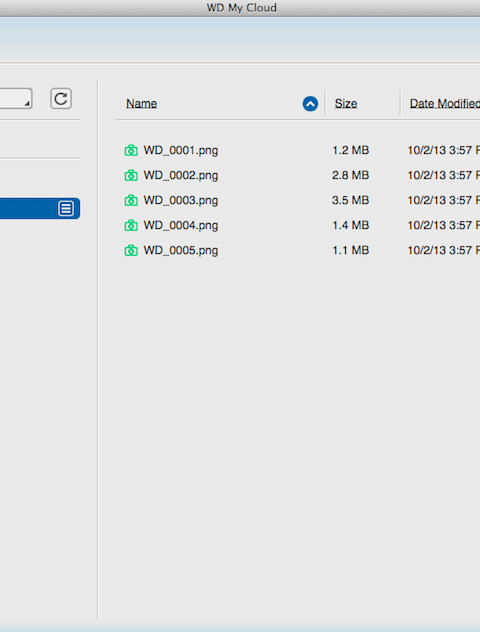
Task: Click the WD My Cloud window title
Action: click(241, 8)
